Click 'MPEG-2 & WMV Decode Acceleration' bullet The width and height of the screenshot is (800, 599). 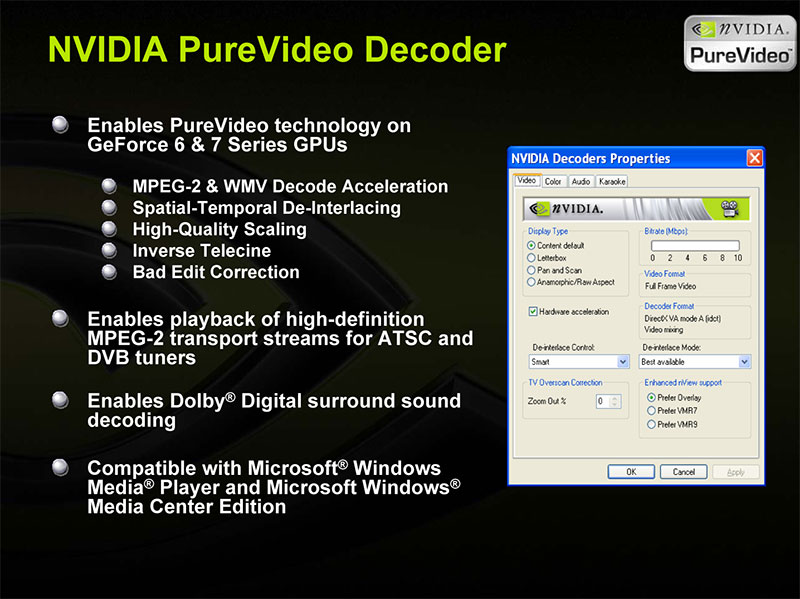(x=290, y=186)
